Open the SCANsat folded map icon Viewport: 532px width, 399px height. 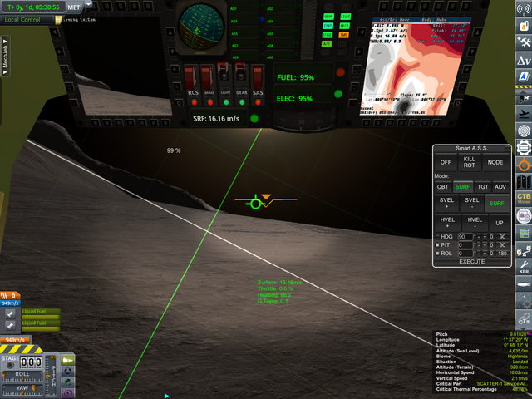[x=524, y=182]
